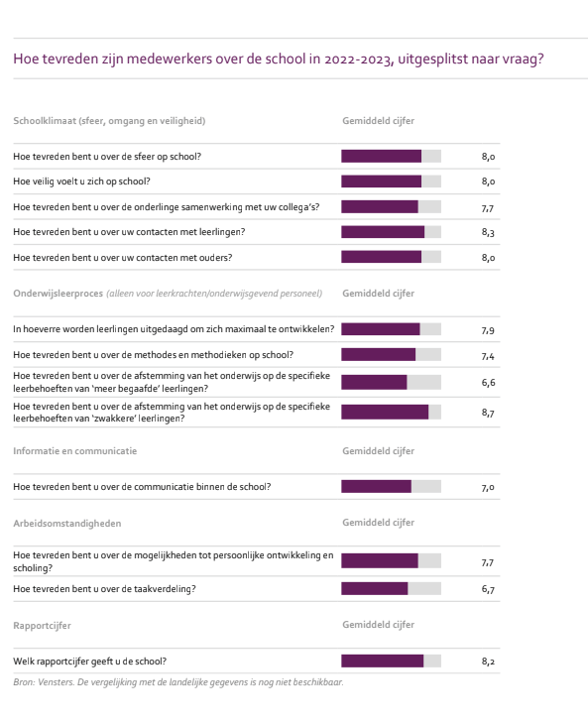Select the 'samenwerking met uw collega's' question

pyautogui.click(x=167, y=207)
